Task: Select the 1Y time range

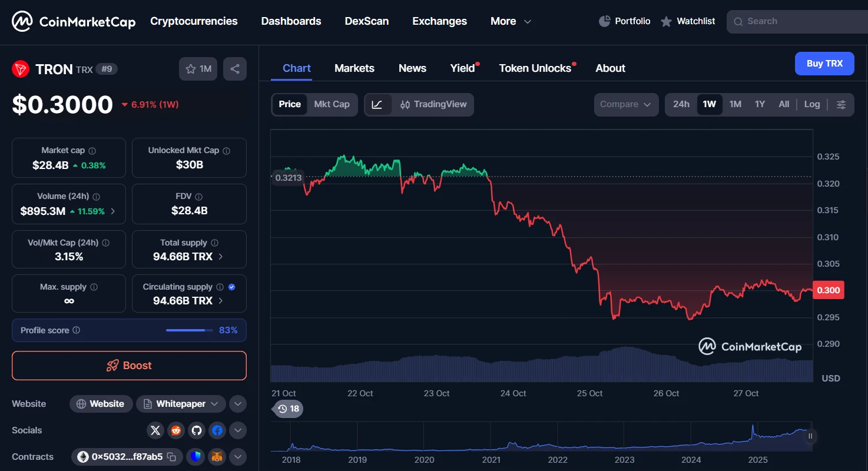Action: pyautogui.click(x=759, y=104)
